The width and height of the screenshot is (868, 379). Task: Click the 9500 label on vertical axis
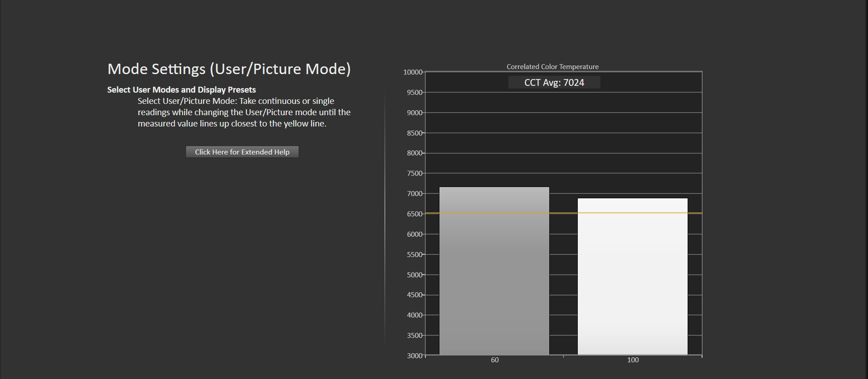(414, 93)
